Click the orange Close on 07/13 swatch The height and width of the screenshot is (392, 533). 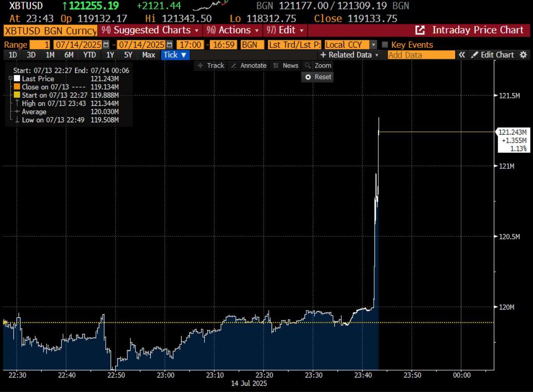(17, 87)
